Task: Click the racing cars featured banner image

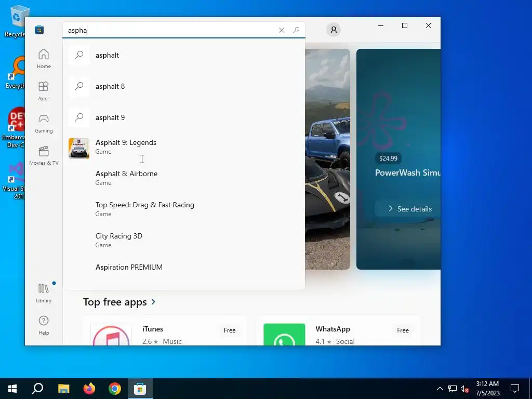Action: (327, 159)
